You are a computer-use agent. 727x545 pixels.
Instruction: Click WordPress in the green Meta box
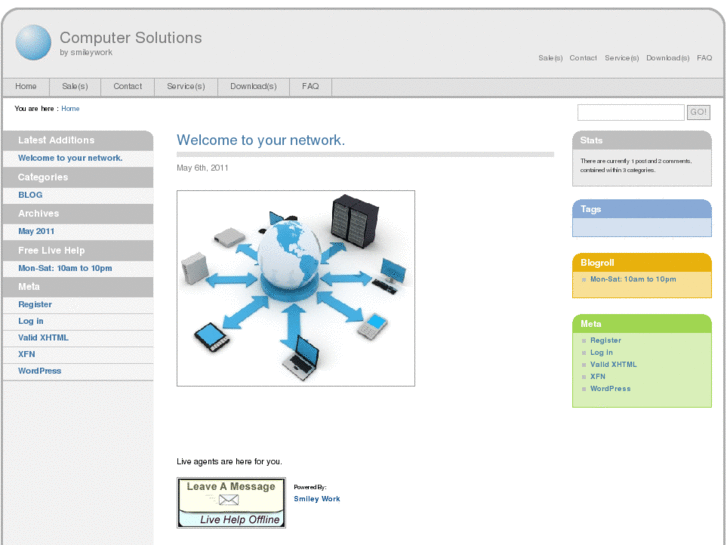(610, 389)
